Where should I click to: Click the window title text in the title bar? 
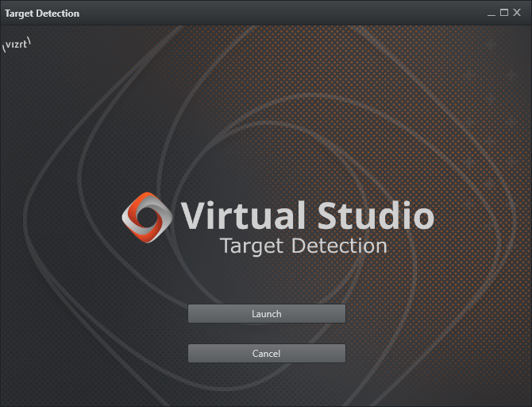(x=42, y=14)
